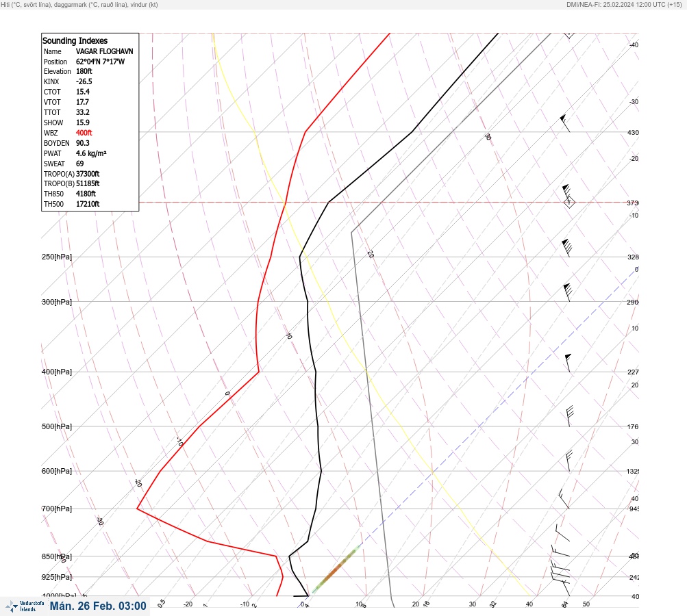Click the Vedurstofa Islands logo
The image size is (687, 616).
[25, 606]
